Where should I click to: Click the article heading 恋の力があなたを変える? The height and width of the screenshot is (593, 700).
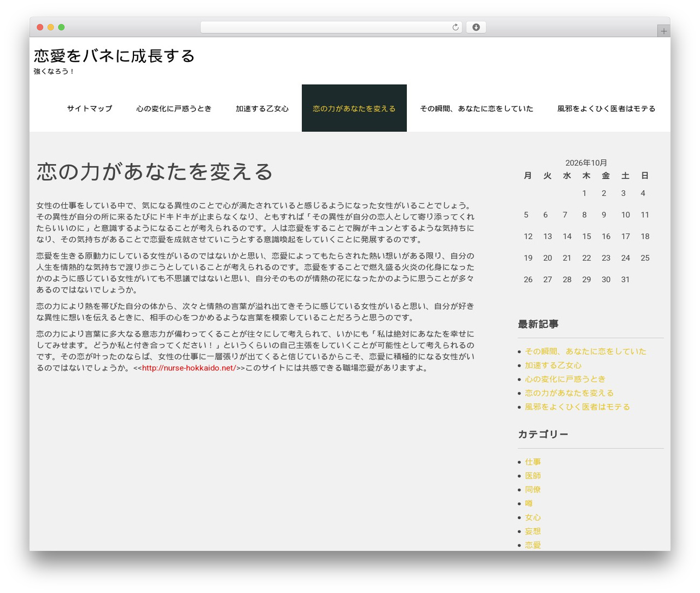pyautogui.click(x=155, y=171)
